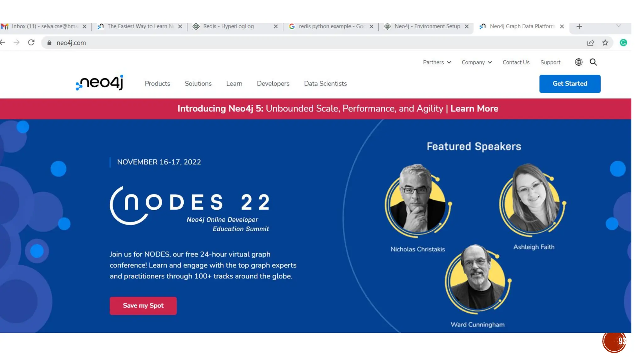
Task: Open the Developers menu
Action: (x=273, y=84)
